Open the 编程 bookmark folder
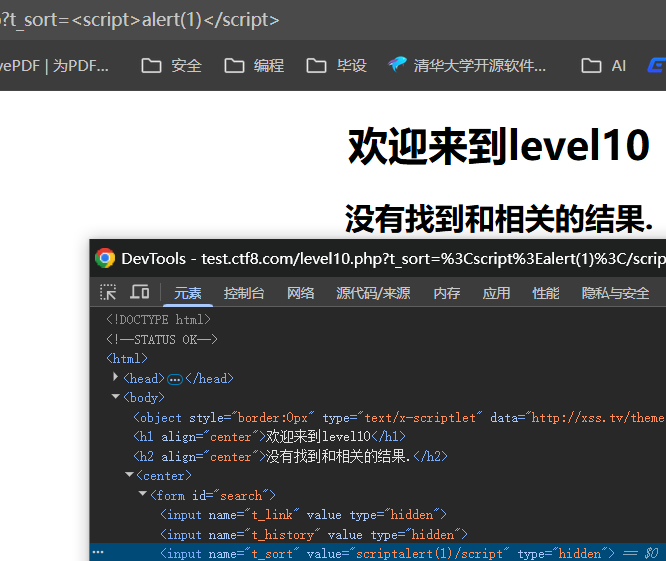This screenshot has height=561, width=666. 254,66
